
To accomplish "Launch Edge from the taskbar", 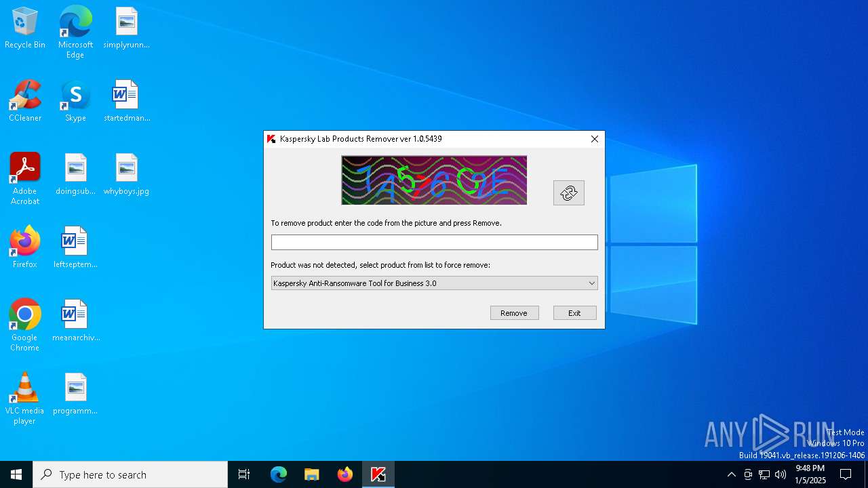I will 279,474.
